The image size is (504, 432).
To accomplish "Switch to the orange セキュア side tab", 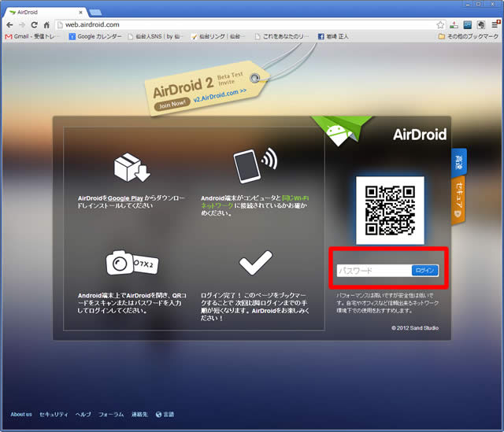I will coord(459,200).
